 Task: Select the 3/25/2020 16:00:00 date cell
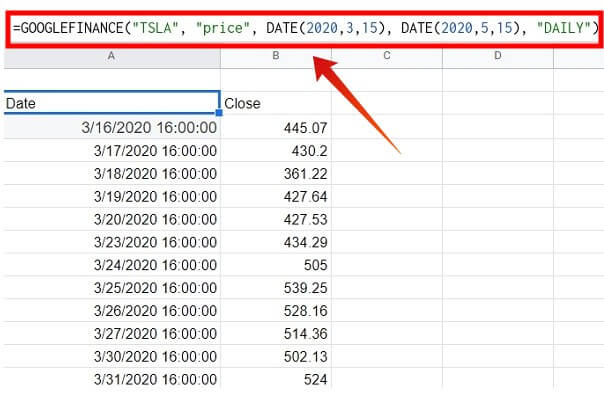(x=112, y=287)
